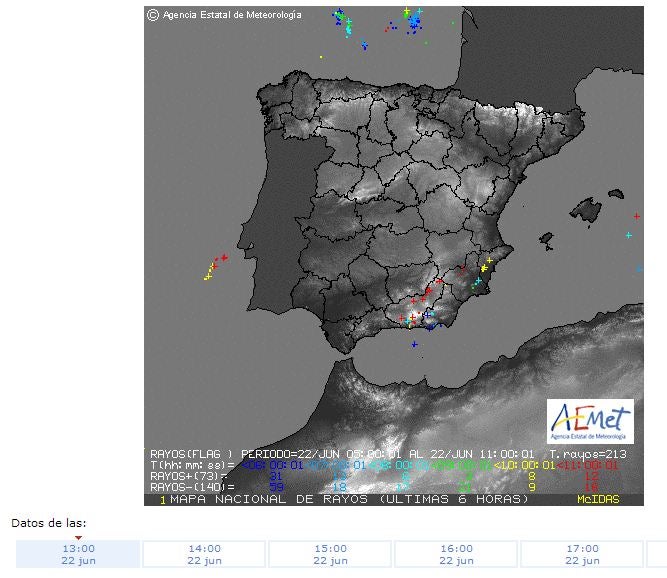
Task: Click the blue lightning cross near Gibraltar Strait
Action: click(x=414, y=344)
